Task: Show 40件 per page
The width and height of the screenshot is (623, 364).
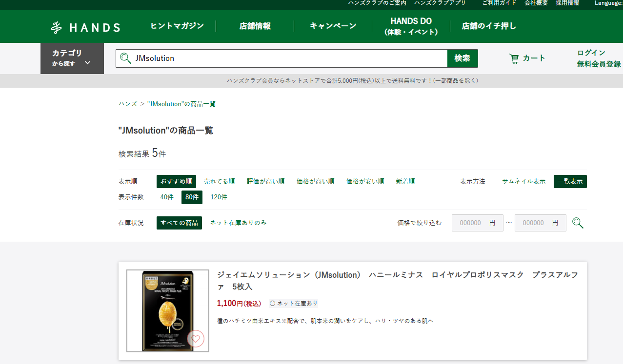Action: pyautogui.click(x=166, y=197)
